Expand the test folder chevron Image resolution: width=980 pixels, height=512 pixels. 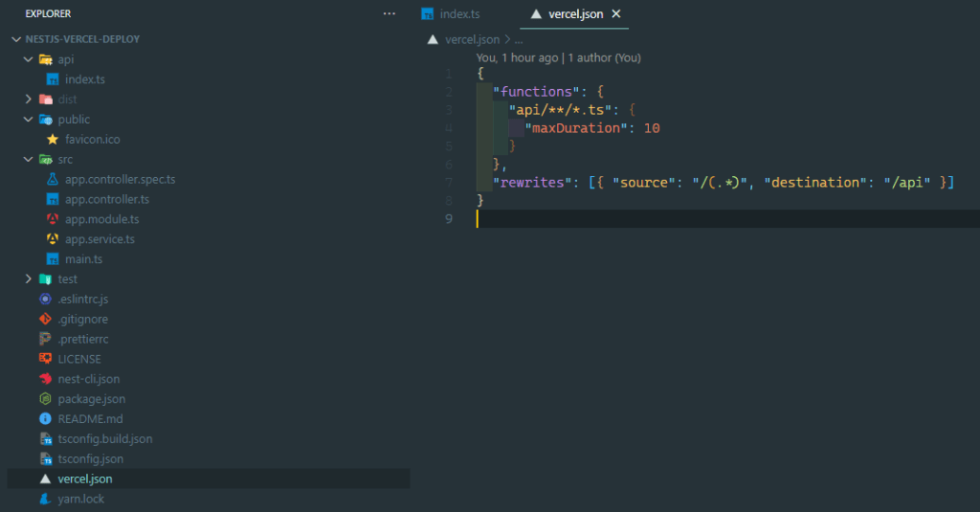pyautogui.click(x=28, y=278)
